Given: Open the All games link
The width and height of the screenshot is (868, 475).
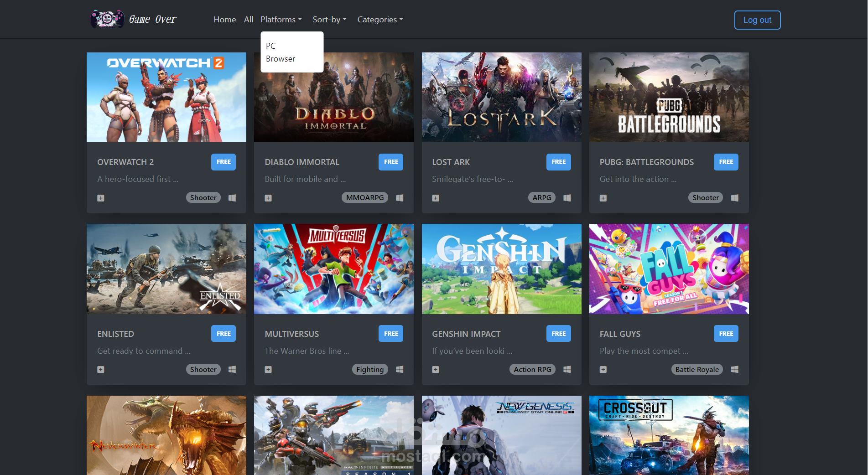Looking at the screenshot, I should click(249, 20).
